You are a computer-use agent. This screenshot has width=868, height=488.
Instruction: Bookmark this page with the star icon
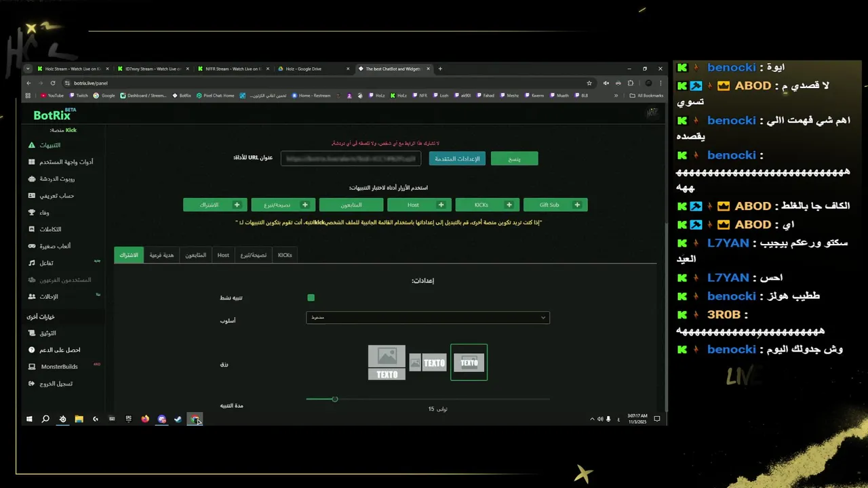click(589, 83)
